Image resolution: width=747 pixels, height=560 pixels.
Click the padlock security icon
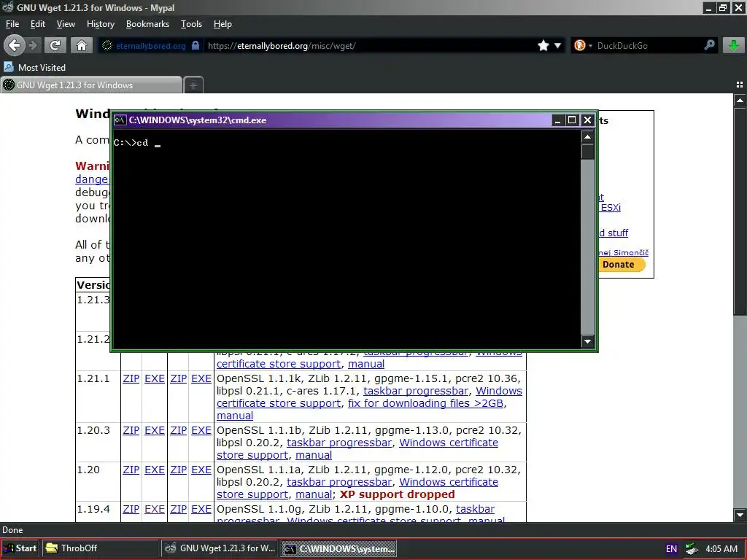196,45
